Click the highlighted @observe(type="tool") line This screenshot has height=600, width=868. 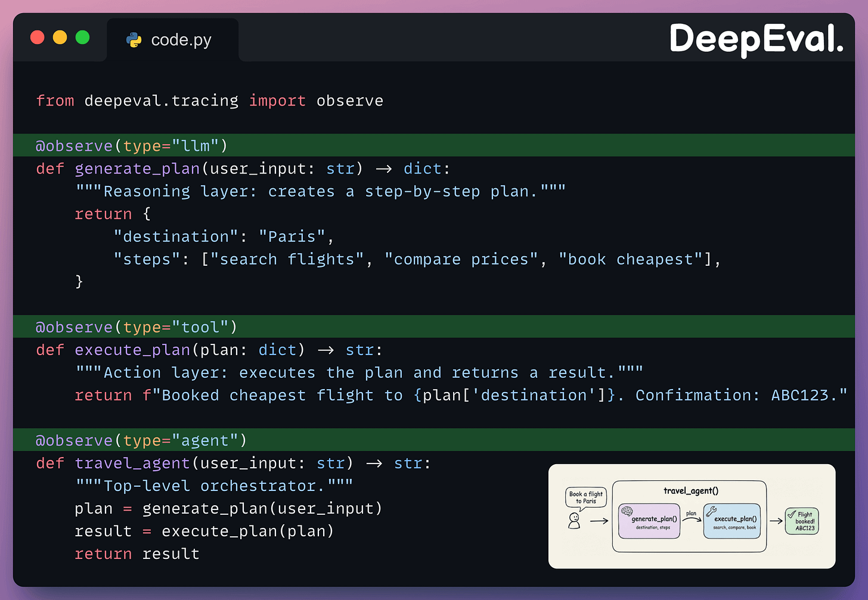tap(434, 327)
